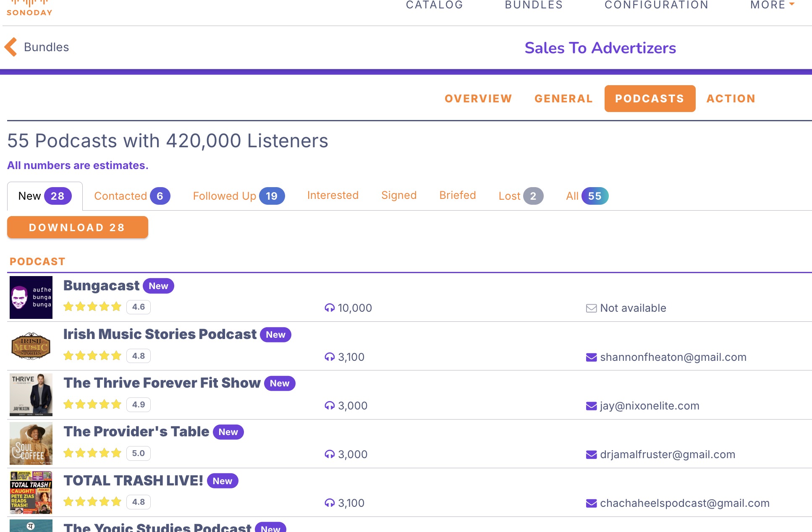The width and height of the screenshot is (812, 532).
Task: Click the Irish Music Stories cover thumbnail
Action: pyautogui.click(x=31, y=346)
